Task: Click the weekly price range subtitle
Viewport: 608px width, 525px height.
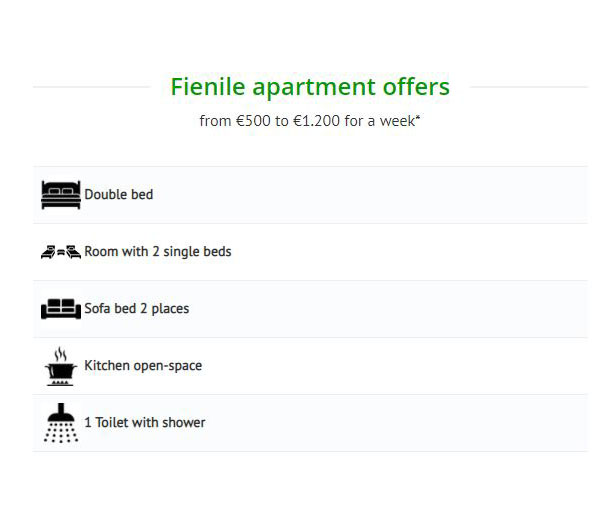Action: pos(310,121)
